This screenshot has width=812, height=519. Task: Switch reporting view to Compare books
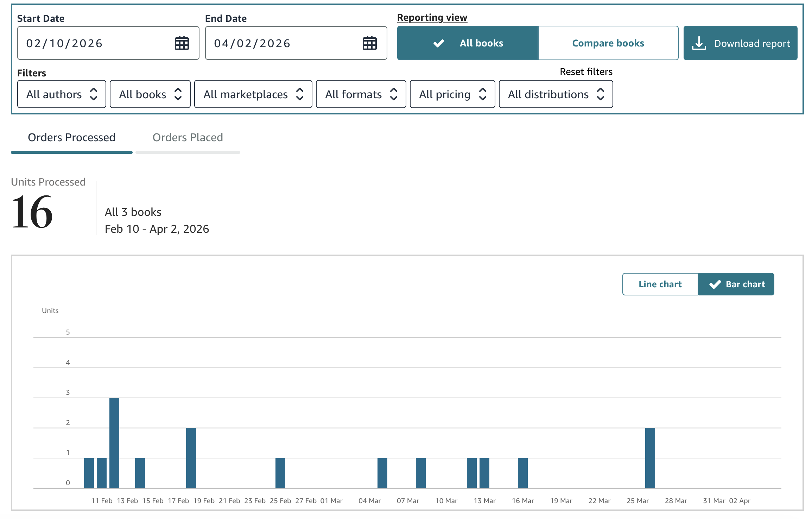click(x=608, y=43)
